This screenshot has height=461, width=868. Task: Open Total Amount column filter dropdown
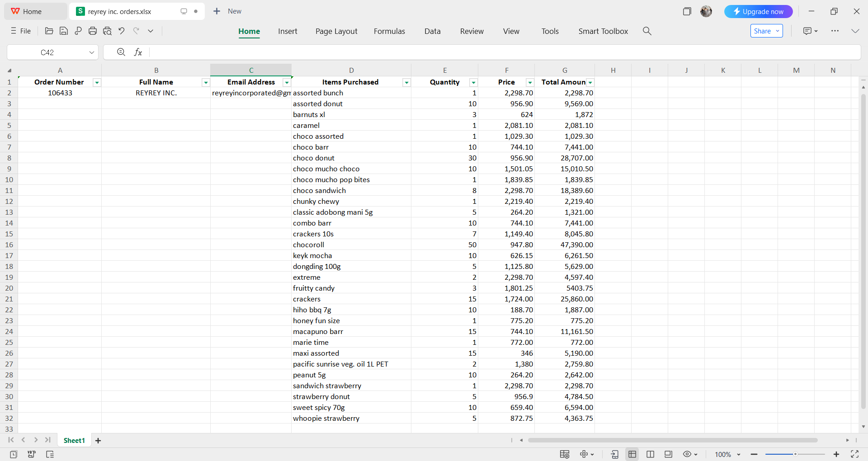coord(590,82)
